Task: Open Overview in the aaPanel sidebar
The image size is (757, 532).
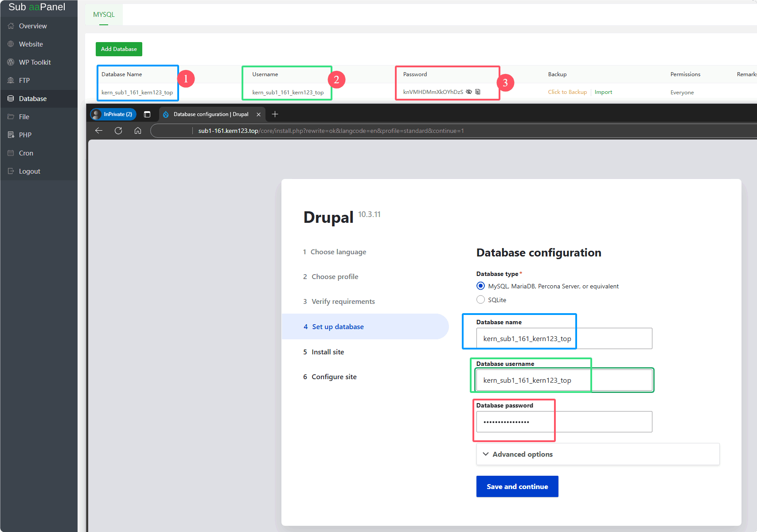Action: pos(39,26)
